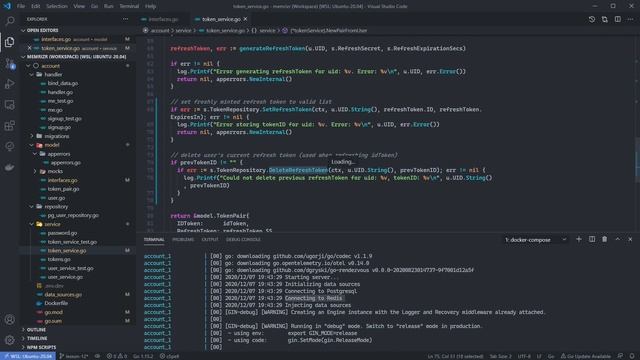This screenshot has height=360, width=640.
Task: Open go.mod in explorer tree
Action: pyautogui.click(x=53, y=312)
